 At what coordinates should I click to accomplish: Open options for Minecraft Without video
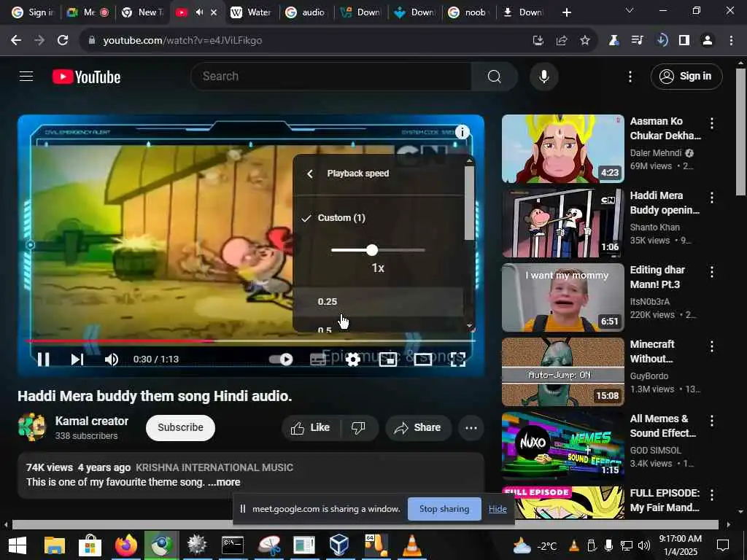pyautogui.click(x=712, y=346)
